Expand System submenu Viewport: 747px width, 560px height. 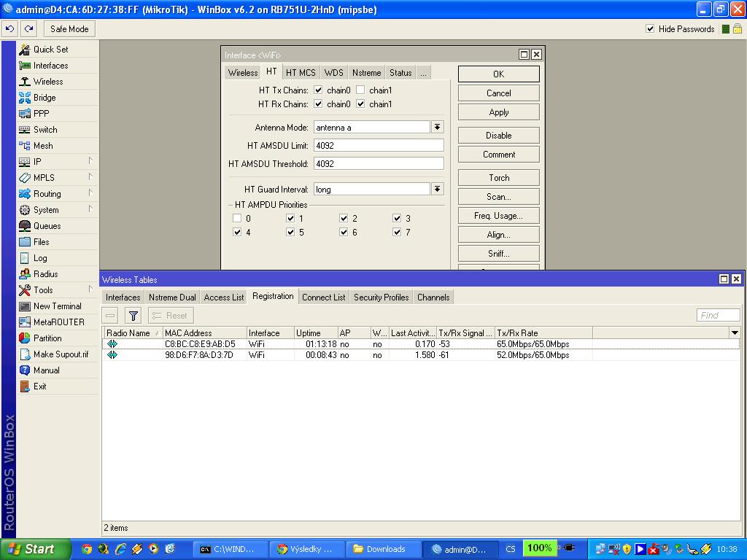(x=90, y=209)
